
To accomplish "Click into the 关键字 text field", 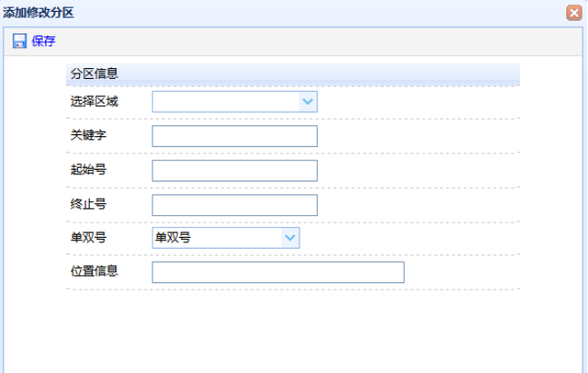I will (x=235, y=136).
